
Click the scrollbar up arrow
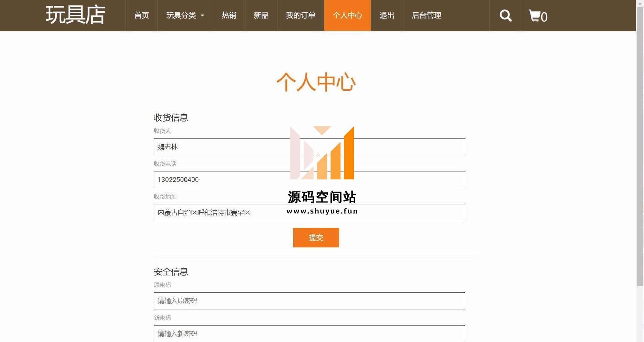click(x=640, y=3)
